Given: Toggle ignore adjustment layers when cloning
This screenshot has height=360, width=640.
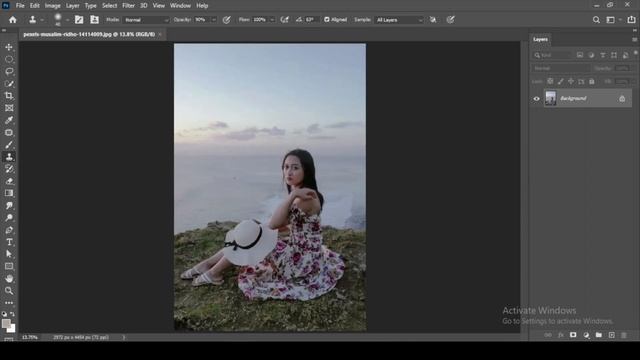Looking at the screenshot, I should click(x=433, y=20).
